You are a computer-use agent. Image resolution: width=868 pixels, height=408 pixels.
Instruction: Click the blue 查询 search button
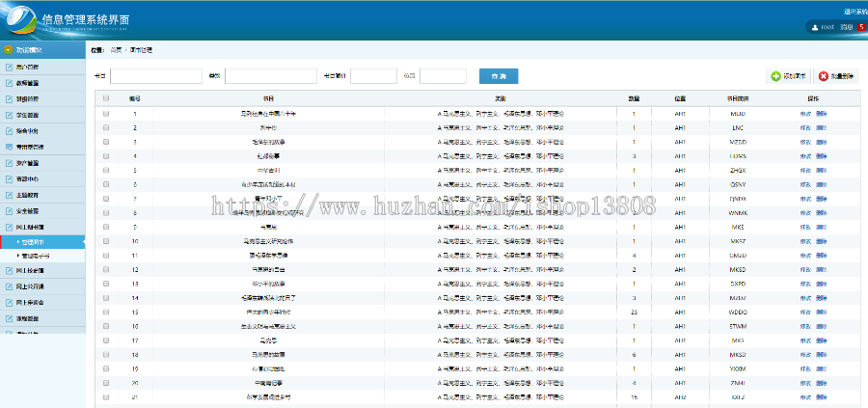499,76
